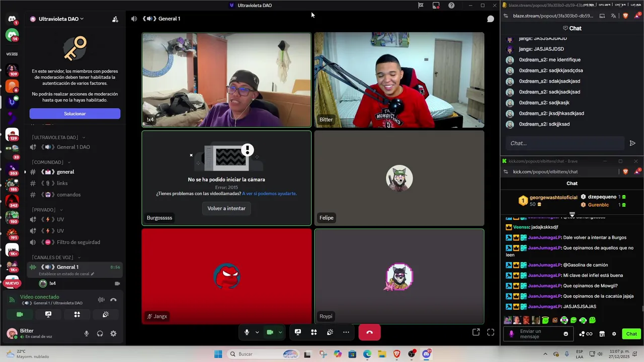Open the comandos channel

pos(74,195)
